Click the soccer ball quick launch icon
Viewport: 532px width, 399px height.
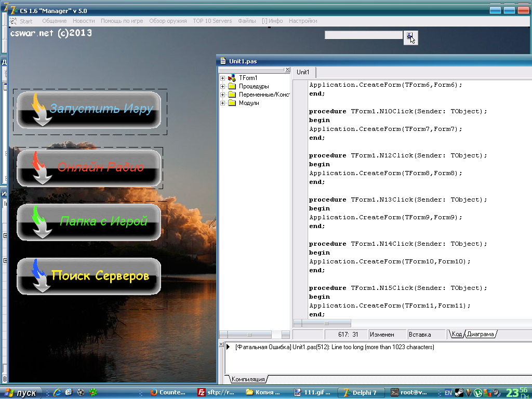pos(81,392)
